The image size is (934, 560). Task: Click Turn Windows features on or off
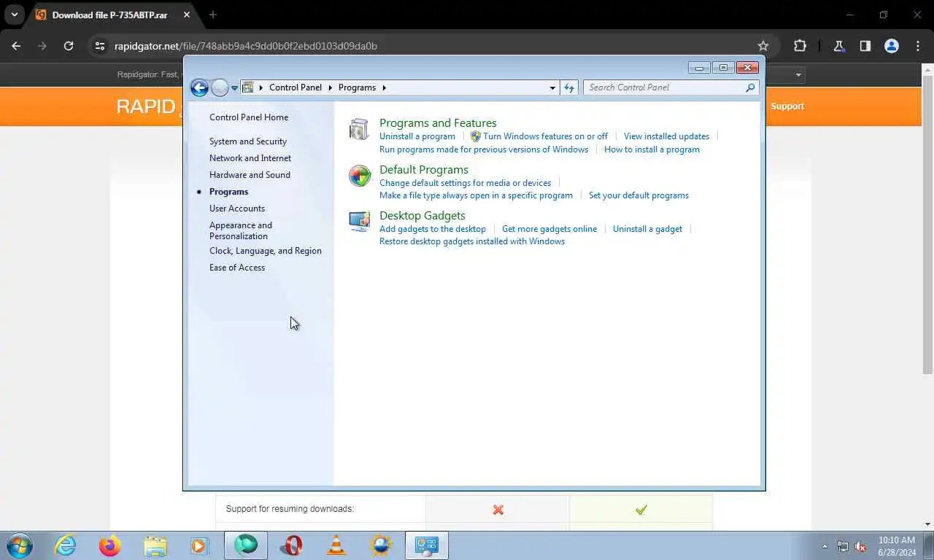(x=545, y=136)
